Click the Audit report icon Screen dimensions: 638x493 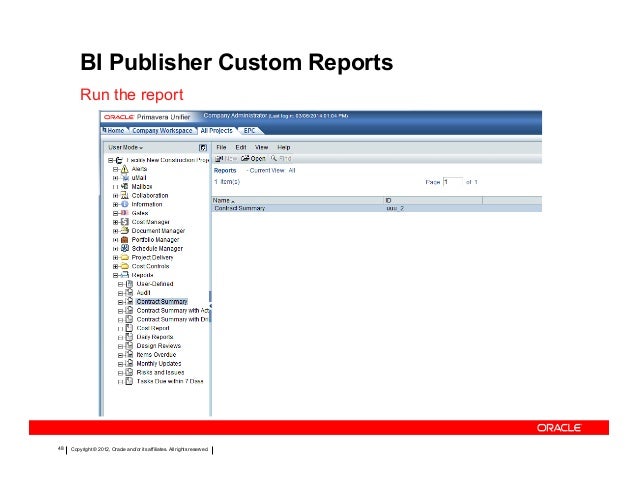(129, 292)
